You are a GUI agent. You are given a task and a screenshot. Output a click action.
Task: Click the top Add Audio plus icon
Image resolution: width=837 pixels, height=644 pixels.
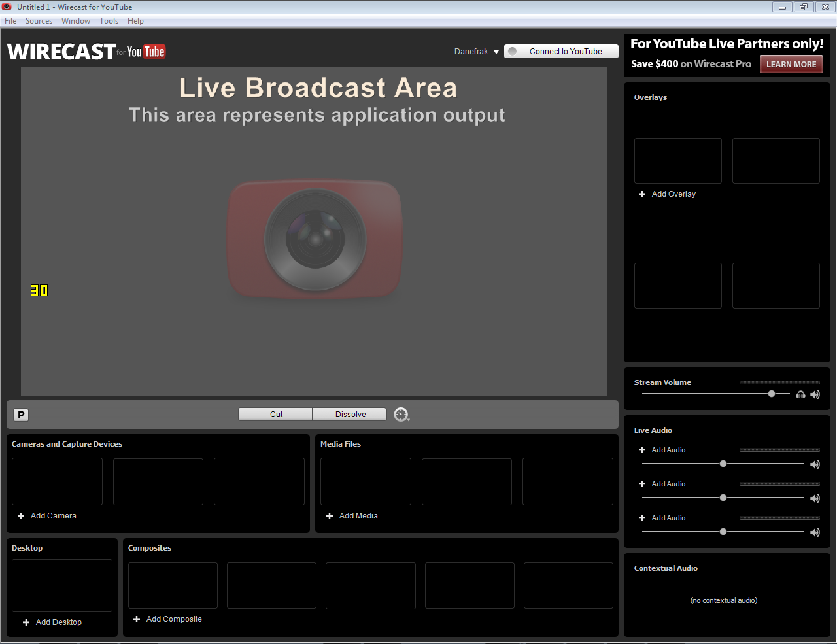point(642,450)
